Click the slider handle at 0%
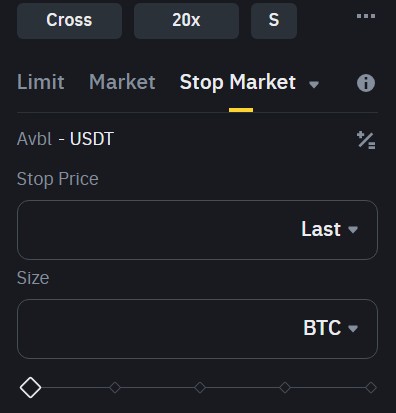The height and width of the screenshot is (413, 396). (30, 388)
